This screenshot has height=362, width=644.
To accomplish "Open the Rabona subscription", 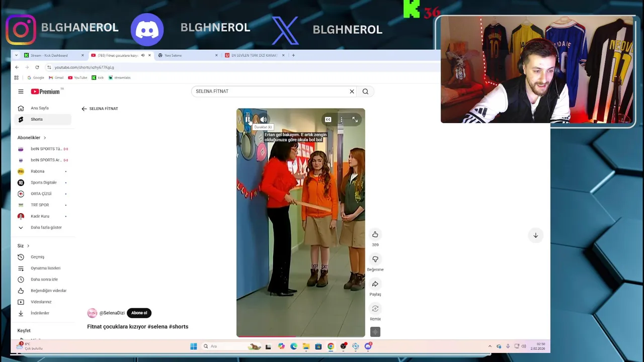I will tap(42, 171).
